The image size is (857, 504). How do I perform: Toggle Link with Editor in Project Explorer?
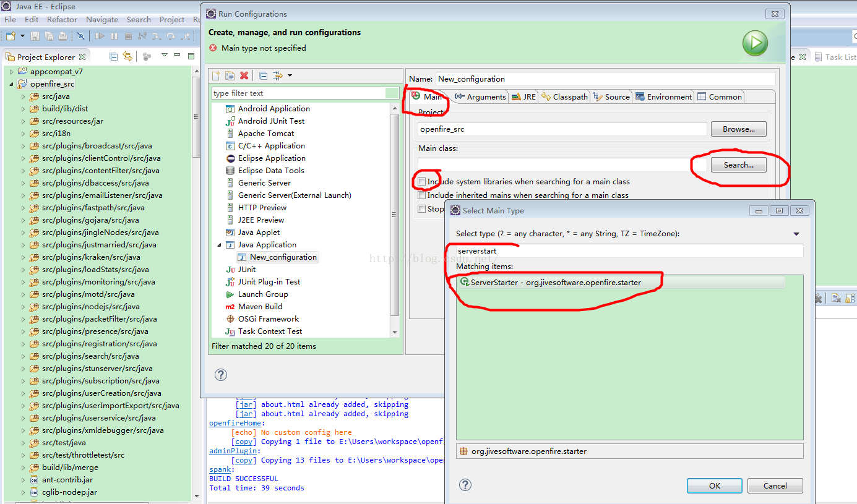(127, 56)
